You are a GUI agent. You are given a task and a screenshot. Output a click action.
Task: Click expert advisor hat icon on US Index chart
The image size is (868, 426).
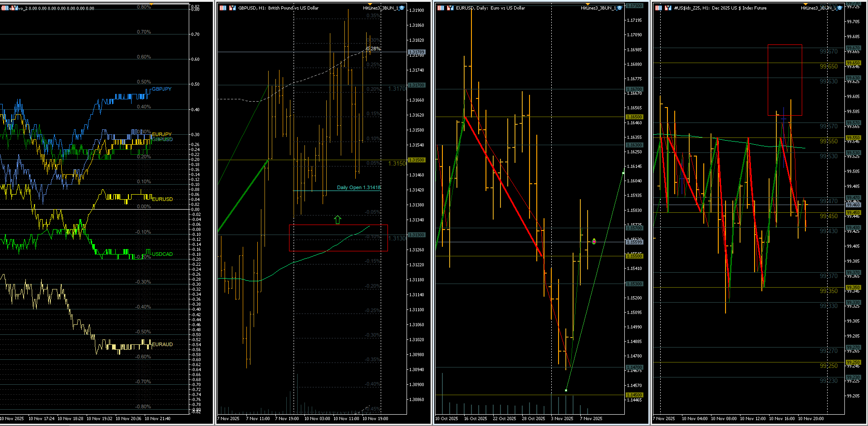[839, 8]
